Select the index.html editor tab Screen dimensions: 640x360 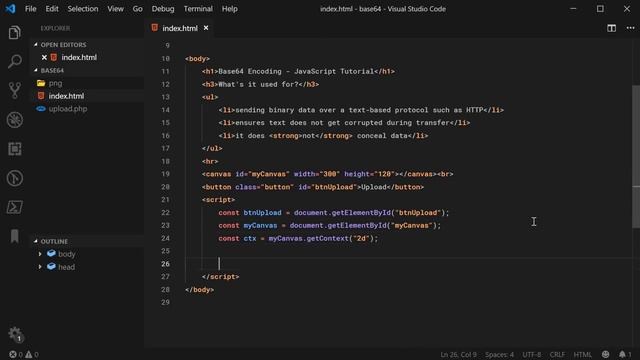point(180,28)
